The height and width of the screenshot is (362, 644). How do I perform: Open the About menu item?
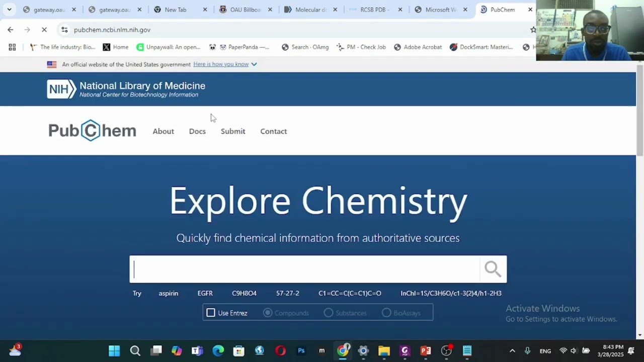(x=164, y=131)
